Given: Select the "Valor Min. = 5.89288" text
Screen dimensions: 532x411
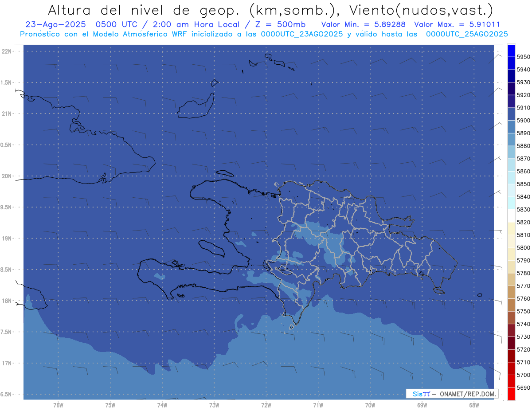Looking at the screenshot, I should coord(363,25).
